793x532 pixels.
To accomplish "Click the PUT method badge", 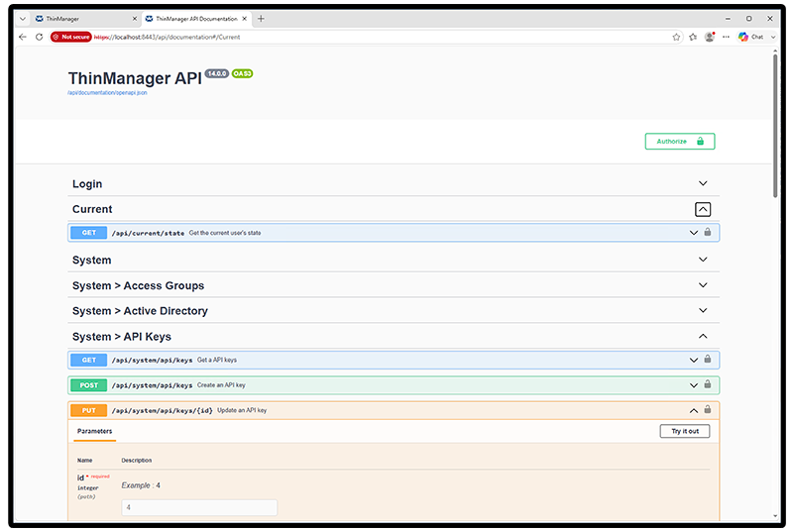I will pyautogui.click(x=88, y=411).
